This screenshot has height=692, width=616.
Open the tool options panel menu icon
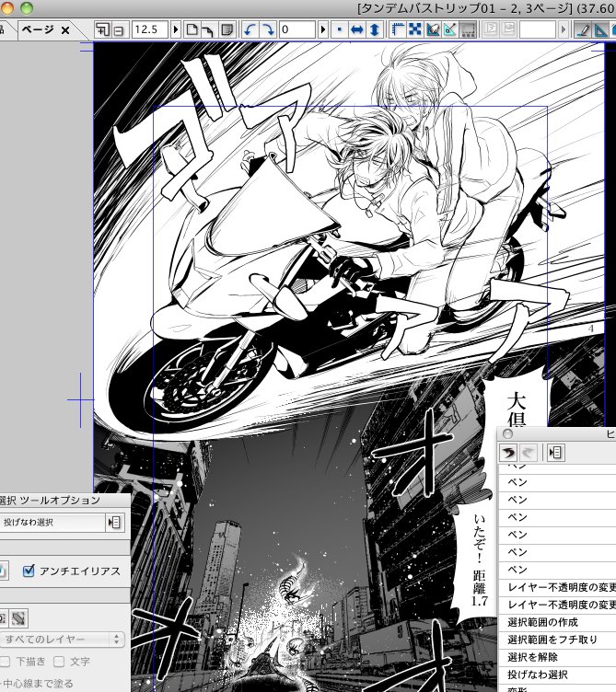click(x=115, y=523)
